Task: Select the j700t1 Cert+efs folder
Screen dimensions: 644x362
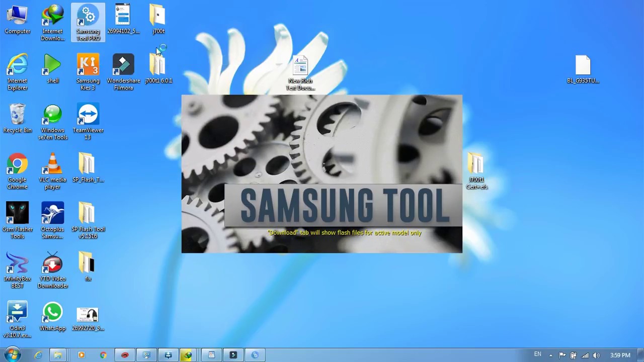Action: click(x=476, y=171)
